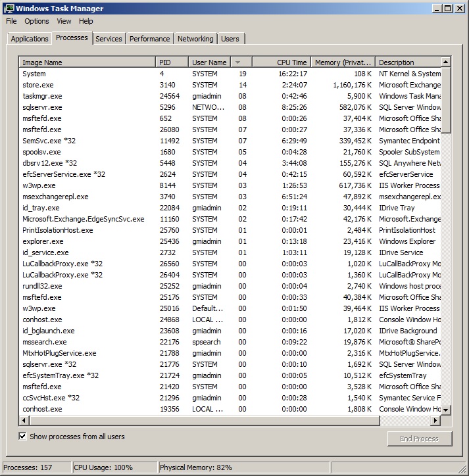Select the id_bglaunch.exe process

(x=230, y=331)
